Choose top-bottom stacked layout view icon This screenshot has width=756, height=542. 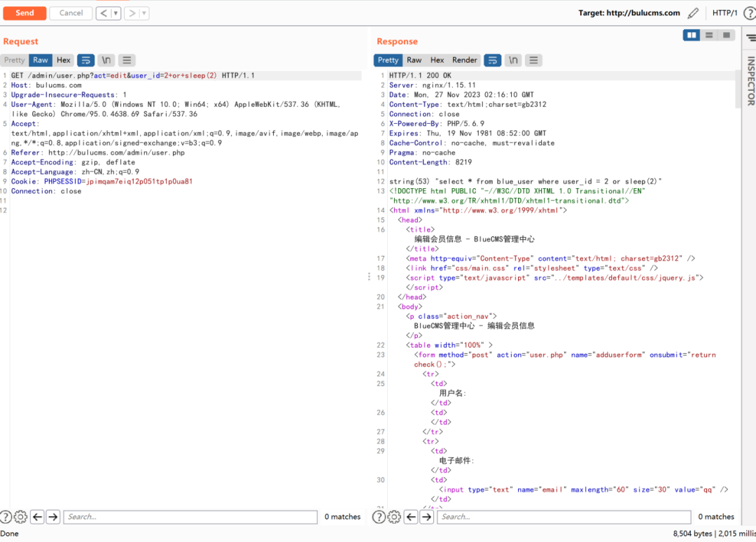pyautogui.click(x=708, y=35)
